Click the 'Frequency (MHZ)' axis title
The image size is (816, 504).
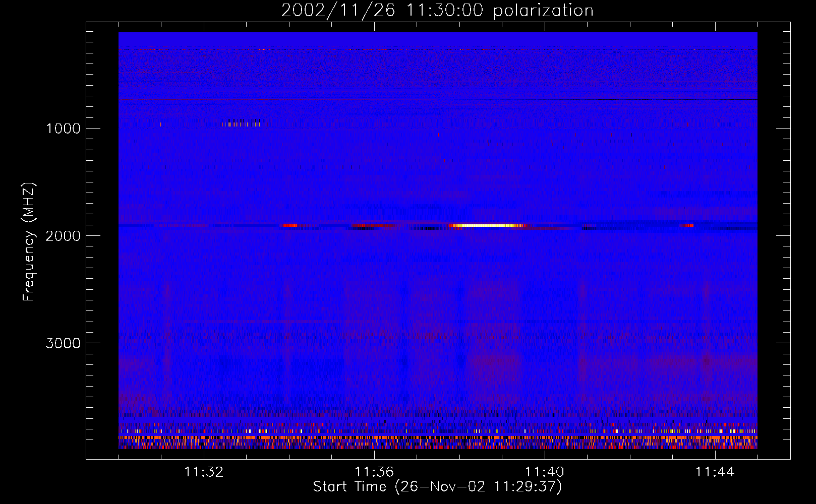[29, 242]
